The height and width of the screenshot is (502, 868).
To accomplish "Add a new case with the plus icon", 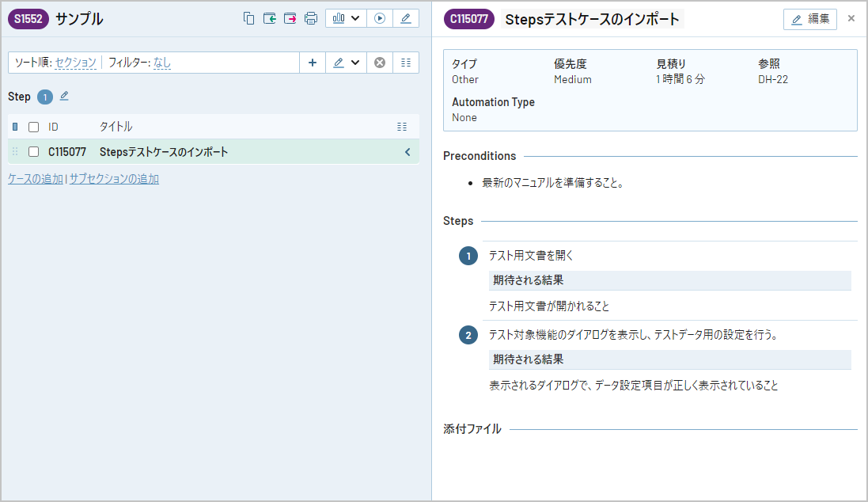I will tap(313, 62).
